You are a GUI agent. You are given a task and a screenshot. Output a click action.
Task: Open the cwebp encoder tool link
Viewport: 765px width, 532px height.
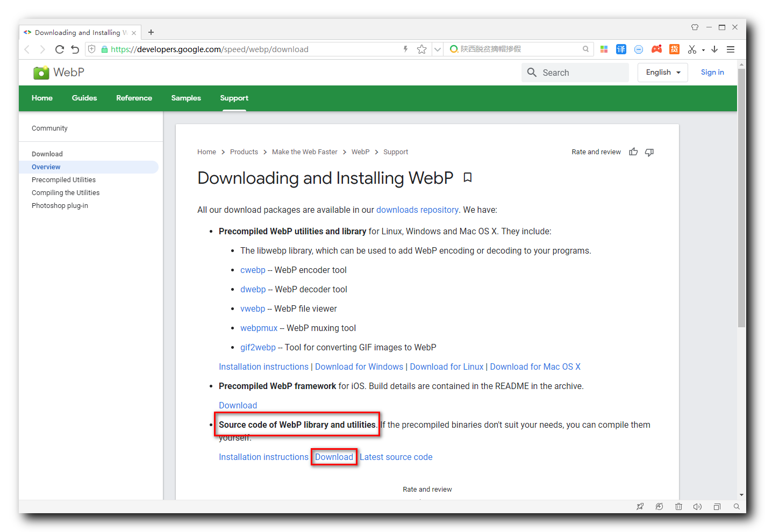point(253,270)
